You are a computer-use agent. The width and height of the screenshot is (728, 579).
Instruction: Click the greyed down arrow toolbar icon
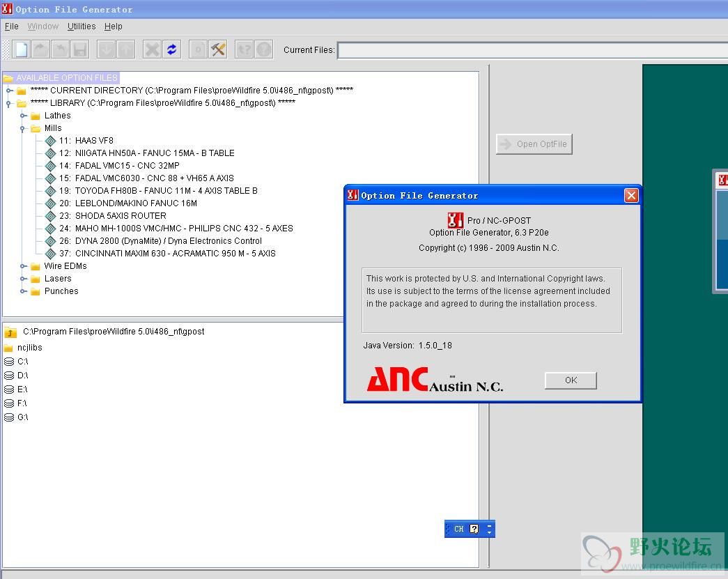[107, 49]
